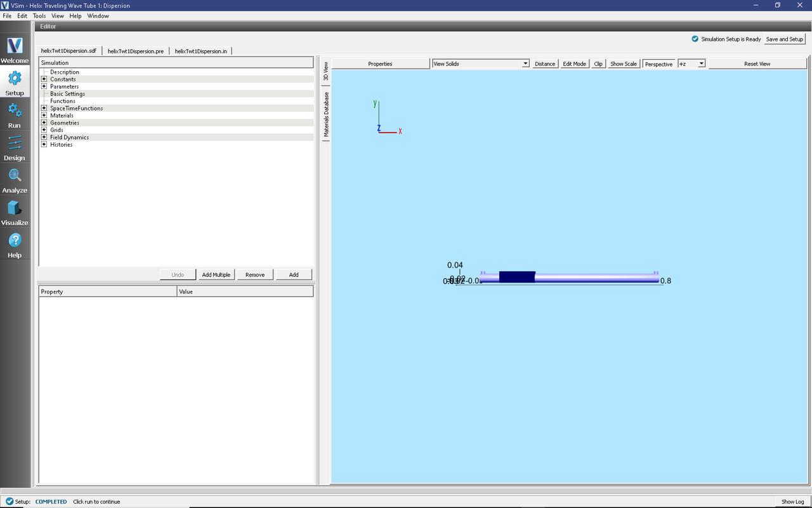
Task: Open the Tools menu
Action: tap(39, 16)
